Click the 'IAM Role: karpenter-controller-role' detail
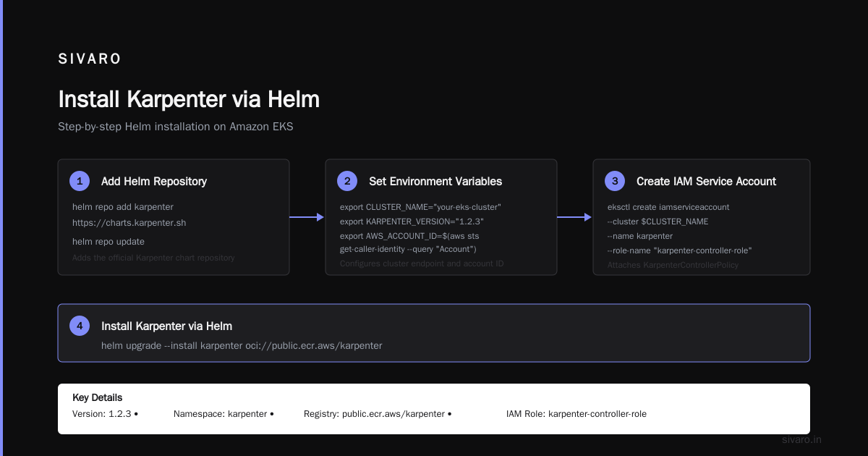The width and height of the screenshot is (868, 456). coord(576,414)
